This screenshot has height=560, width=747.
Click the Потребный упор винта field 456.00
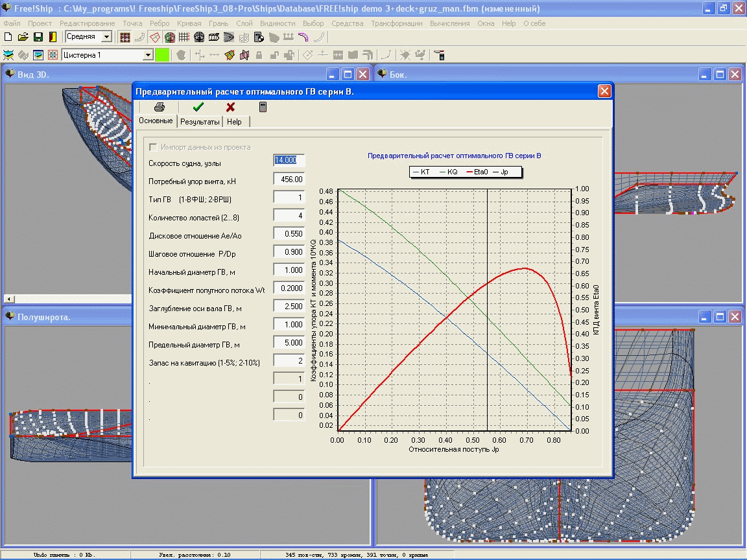pos(289,180)
